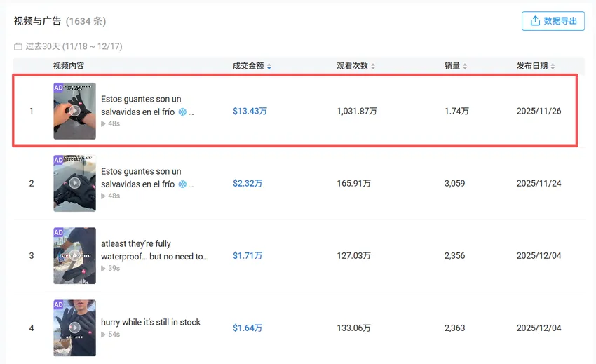Viewport: 596px width, 364px height.
Task: Click the 数据导出 export button
Action: click(x=553, y=21)
